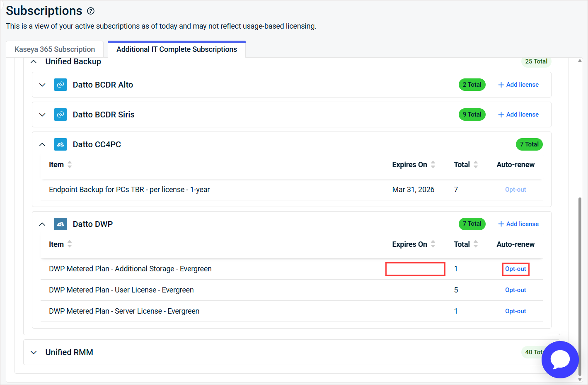Sort Datto CC4PC table by Item
588x385 pixels.
pyautogui.click(x=70, y=165)
